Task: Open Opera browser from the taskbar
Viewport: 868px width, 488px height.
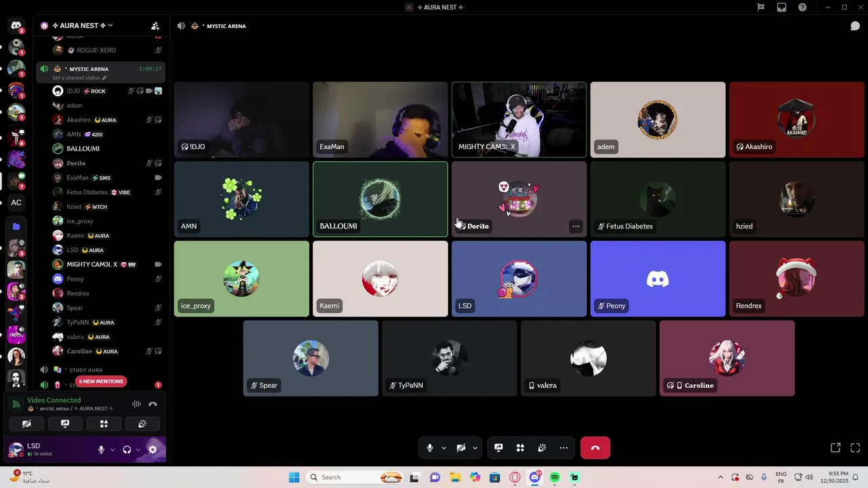Action: (x=515, y=477)
